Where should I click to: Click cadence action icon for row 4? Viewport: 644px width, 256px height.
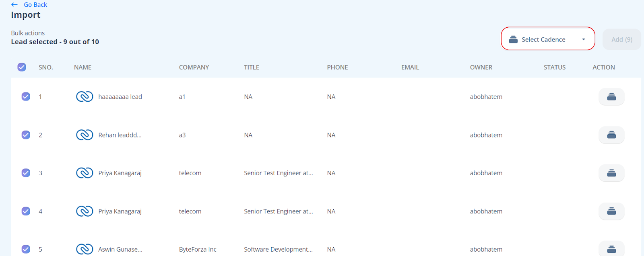click(x=611, y=211)
